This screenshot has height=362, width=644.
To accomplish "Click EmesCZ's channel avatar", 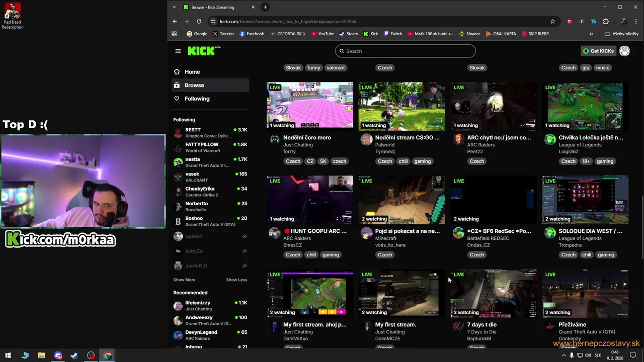I will coord(275,233).
